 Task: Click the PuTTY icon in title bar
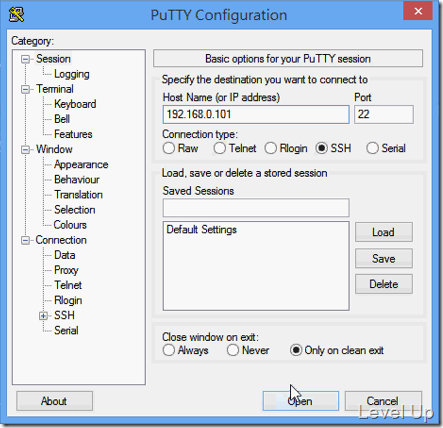point(16,14)
